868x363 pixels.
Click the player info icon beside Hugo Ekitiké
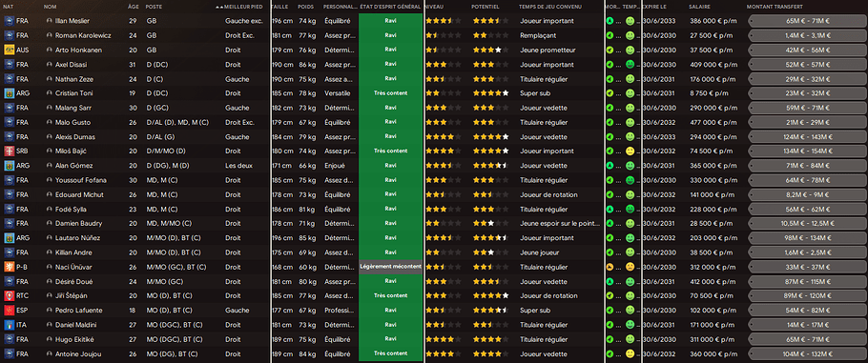tap(50, 338)
